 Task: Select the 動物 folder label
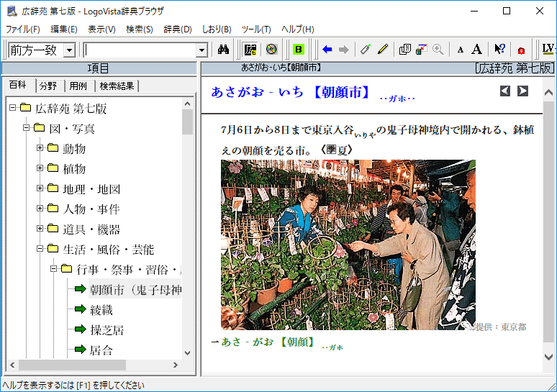[74, 148]
